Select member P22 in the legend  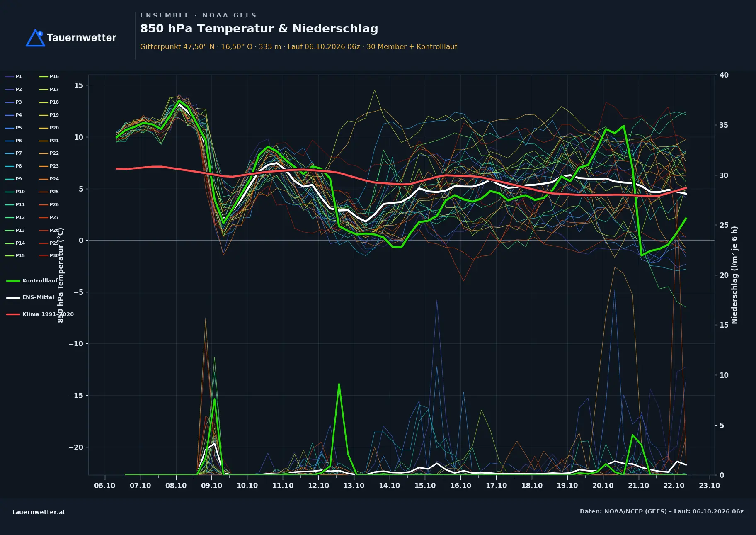tap(49, 153)
